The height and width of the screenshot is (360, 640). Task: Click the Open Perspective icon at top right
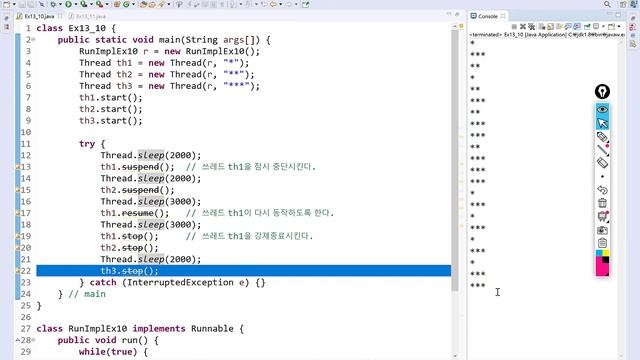(623, 4)
